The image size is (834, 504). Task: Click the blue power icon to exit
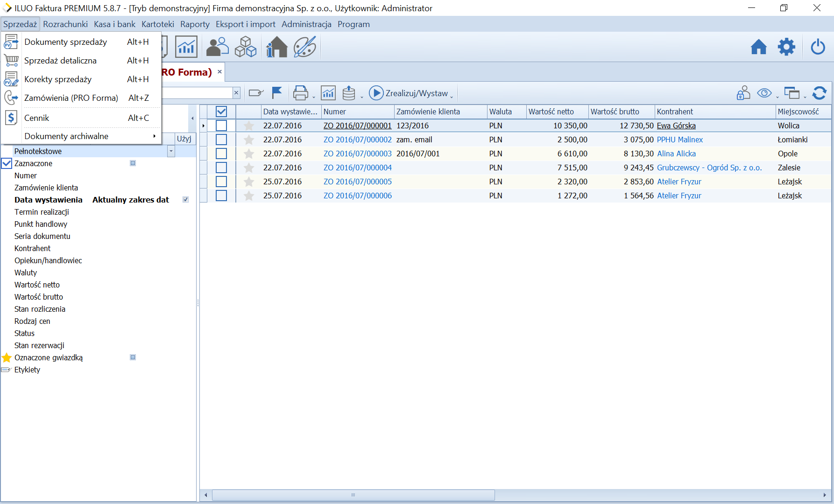(x=818, y=47)
